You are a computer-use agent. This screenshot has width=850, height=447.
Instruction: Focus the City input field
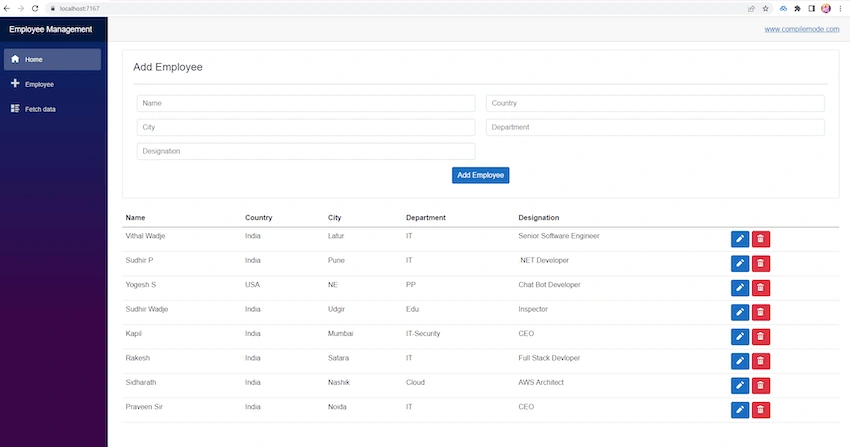pyautogui.click(x=306, y=127)
